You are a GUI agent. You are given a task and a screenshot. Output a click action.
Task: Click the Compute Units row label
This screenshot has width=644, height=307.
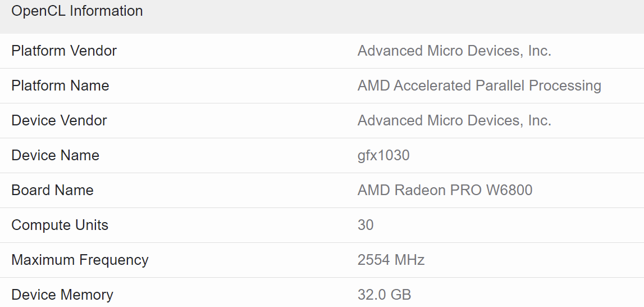pyautogui.click(x=60, y=225)
